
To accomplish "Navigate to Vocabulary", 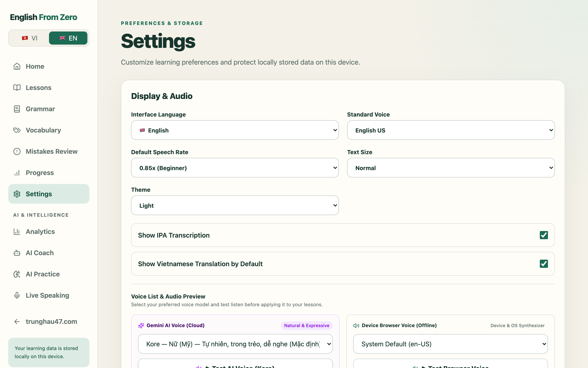I will pyautogui.click(x=49, y=130).
